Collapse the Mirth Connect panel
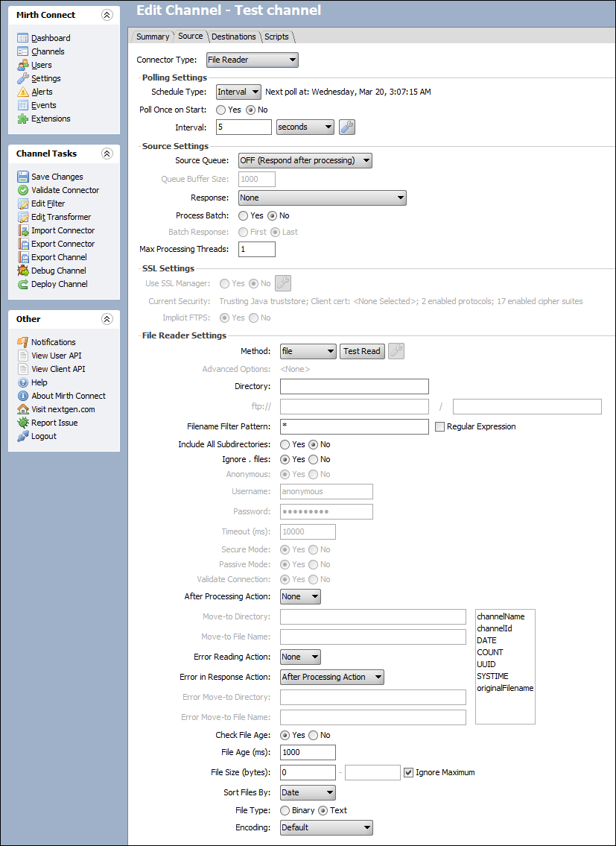The width and height of the screenshot is (616, 846). click(x=107, y=15)
